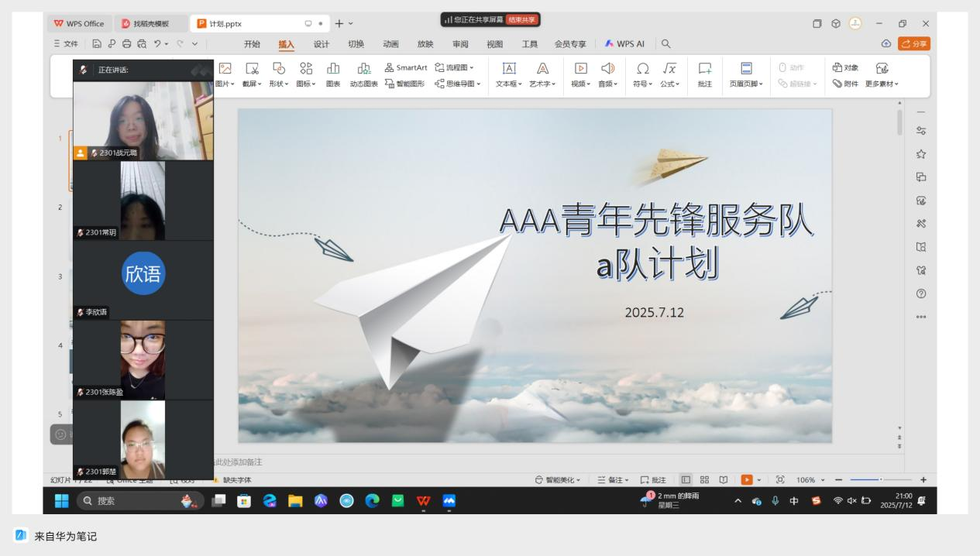Switch to the Animation (动画) tab
This screenshot has height=556, width=980.
click(391, 44)
